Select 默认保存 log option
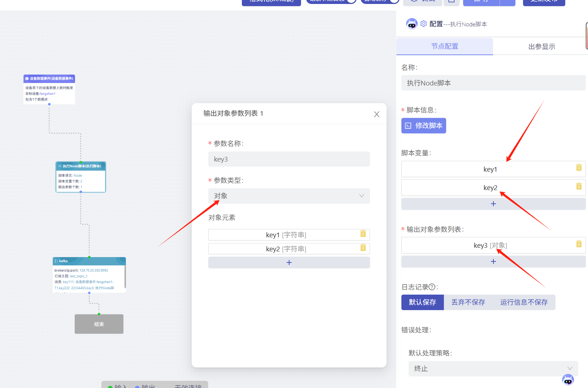The width and height of the screenshot is (588, 388). 423,302
